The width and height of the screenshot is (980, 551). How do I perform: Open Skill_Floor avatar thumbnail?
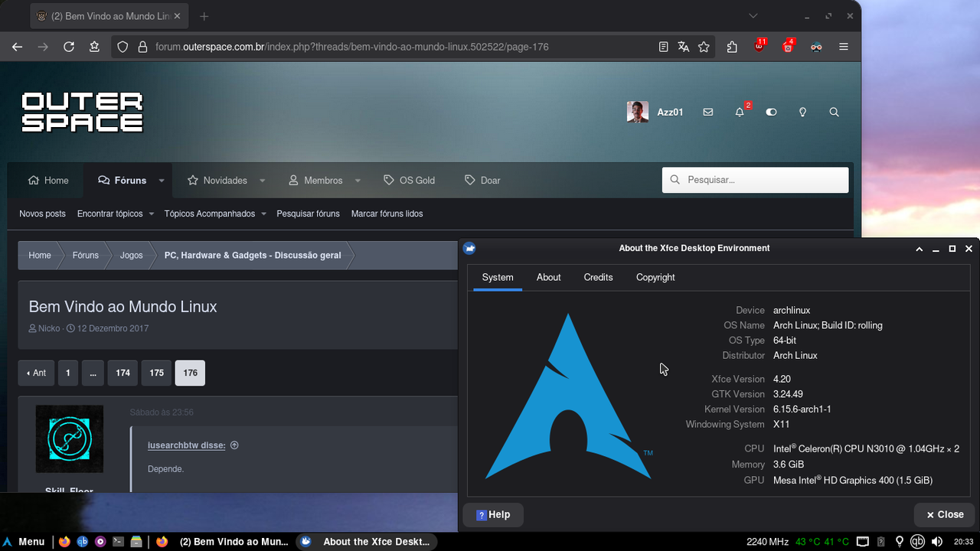tap(70, 439)
